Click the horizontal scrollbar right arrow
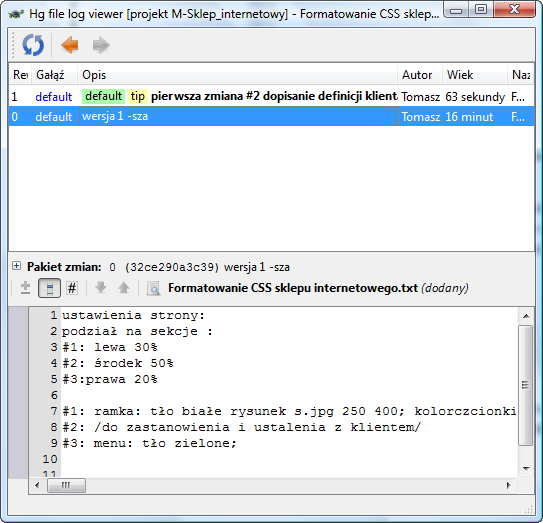543x523 pixels. pyautogui.click(x=508, y=485)
